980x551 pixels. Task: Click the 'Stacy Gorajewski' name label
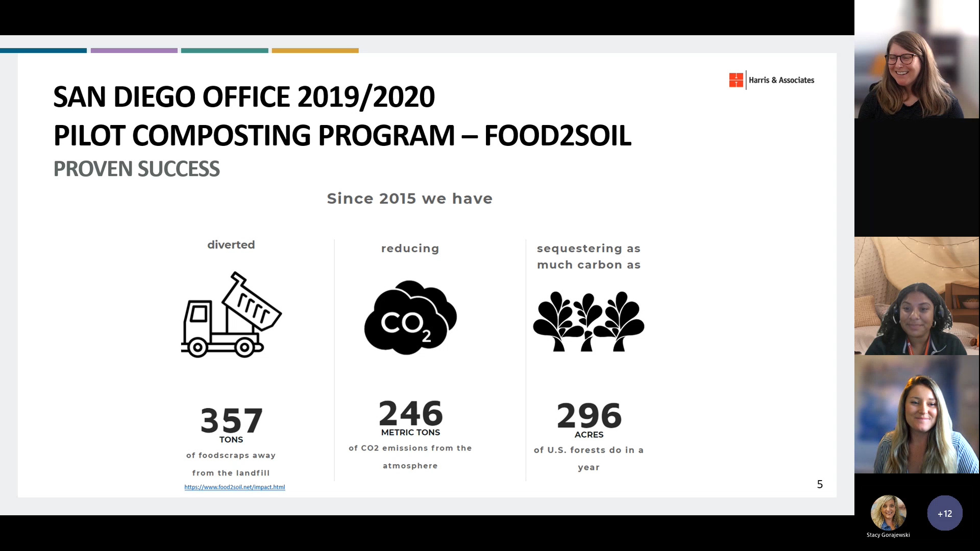pyautogui.click(x=888, y=535)
